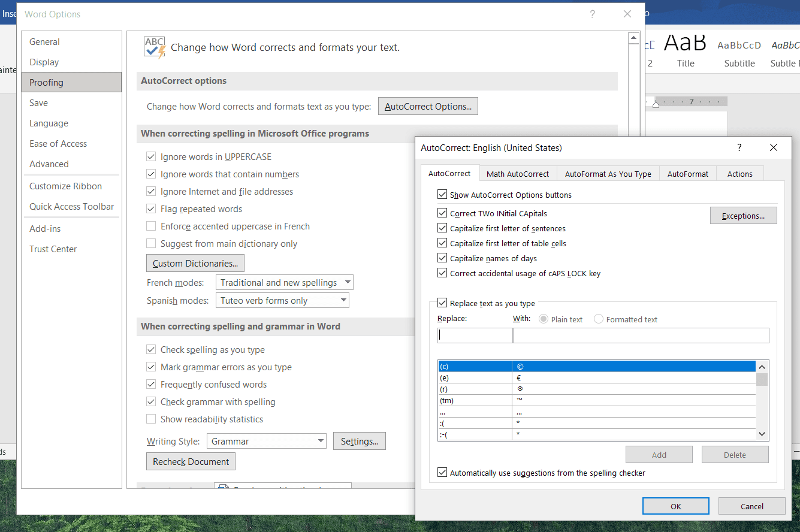Click the Replace text input field
This screenshot has width=800, height=532.
click(x=475, y=335)
